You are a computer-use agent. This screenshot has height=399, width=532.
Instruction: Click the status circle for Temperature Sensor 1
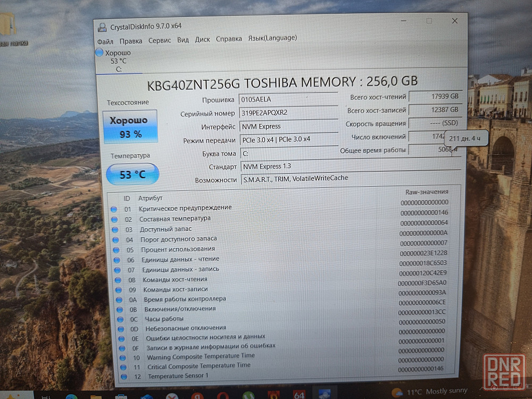[x=123, y=376]
